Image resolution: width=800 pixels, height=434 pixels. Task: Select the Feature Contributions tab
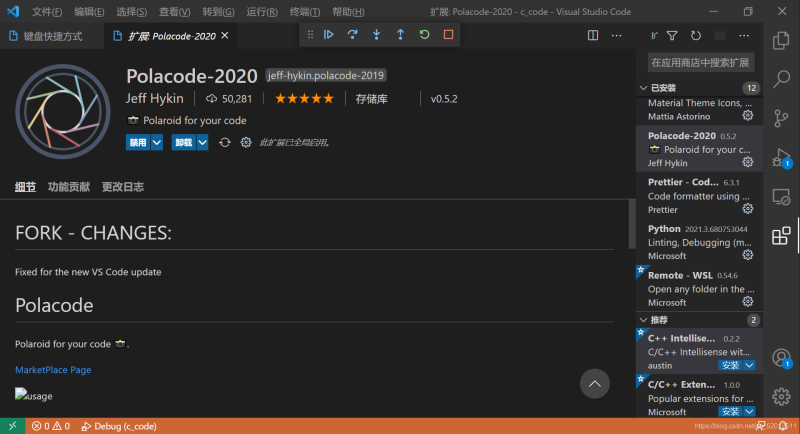click(x=69, y=187)
